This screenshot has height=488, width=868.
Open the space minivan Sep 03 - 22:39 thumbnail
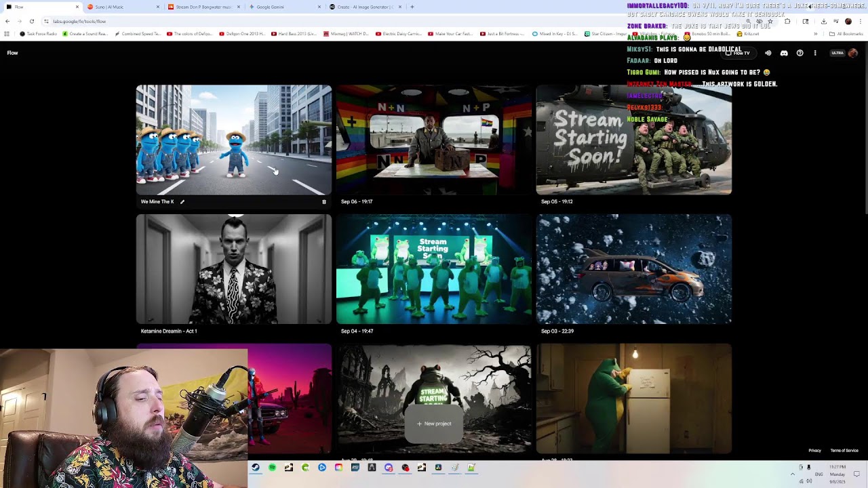[634, 269]
